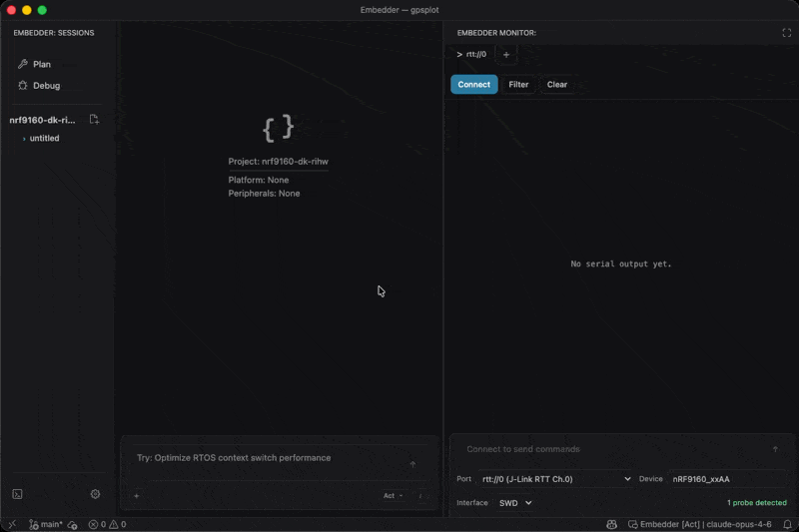Click the bug icon beside Debug
Viewport: 799px width, 532px height.
coord(22,86)
